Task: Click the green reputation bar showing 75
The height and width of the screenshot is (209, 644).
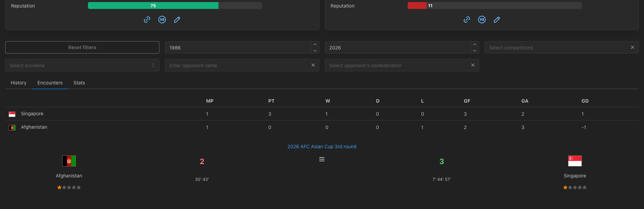Action: coord(153,5)
